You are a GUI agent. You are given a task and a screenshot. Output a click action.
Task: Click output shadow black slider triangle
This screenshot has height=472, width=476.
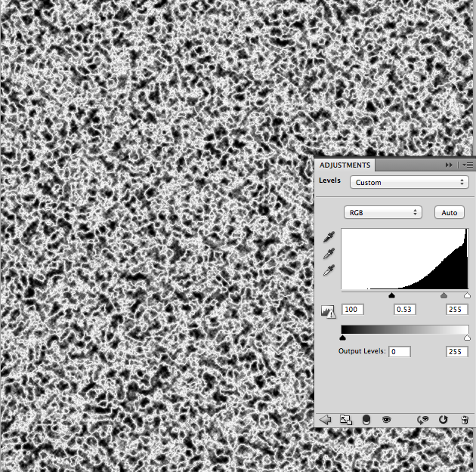pos(343,338)
